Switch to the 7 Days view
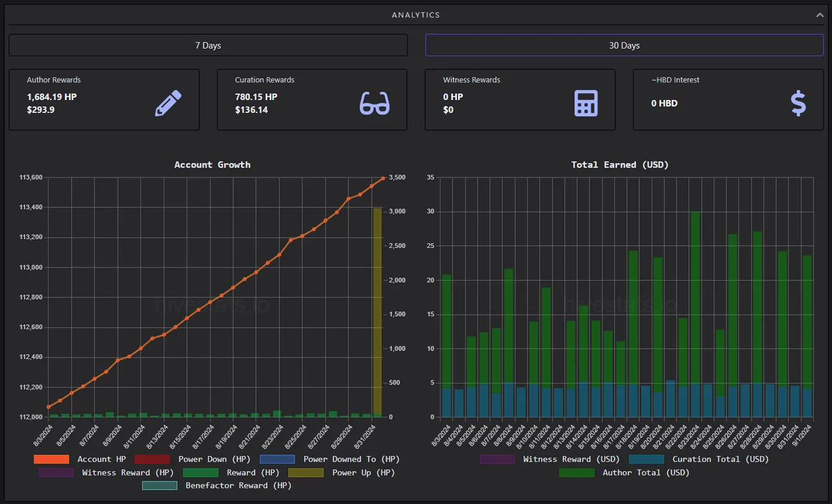The height and width of the screenshot is (504, 832). tap(208, 45)
